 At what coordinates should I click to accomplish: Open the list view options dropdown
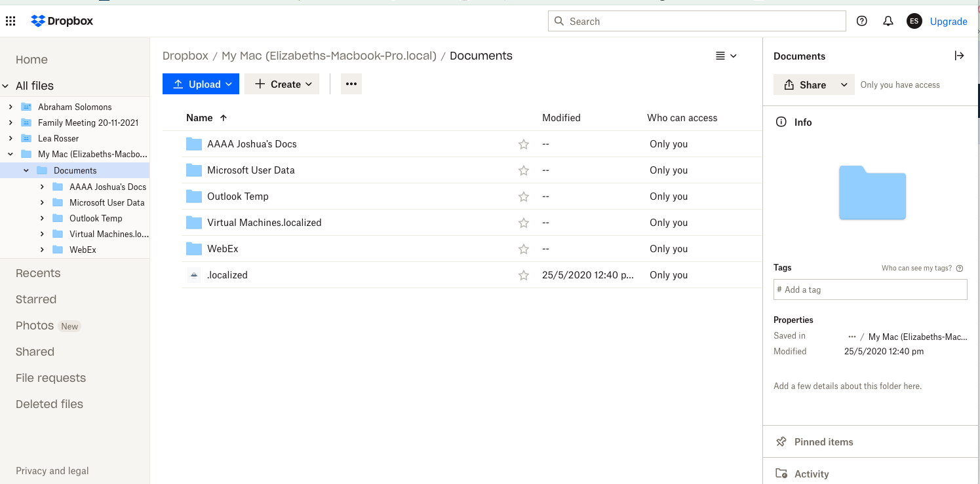tap(726, 56)
